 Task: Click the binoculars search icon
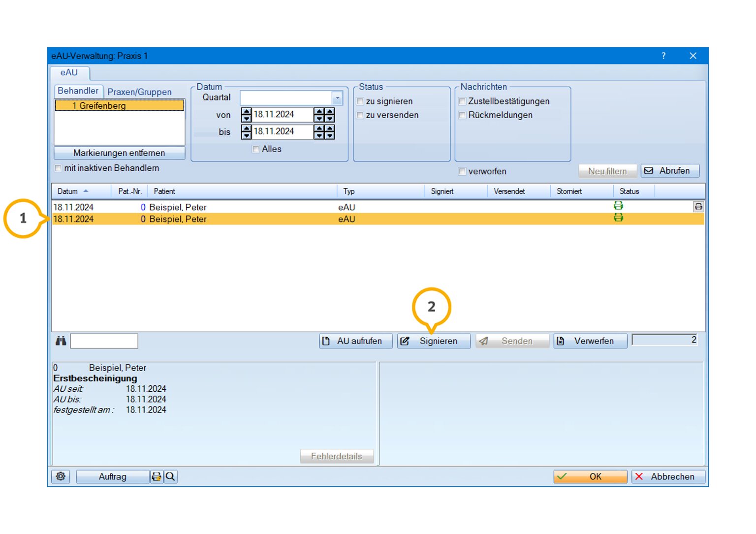point(61,341)
